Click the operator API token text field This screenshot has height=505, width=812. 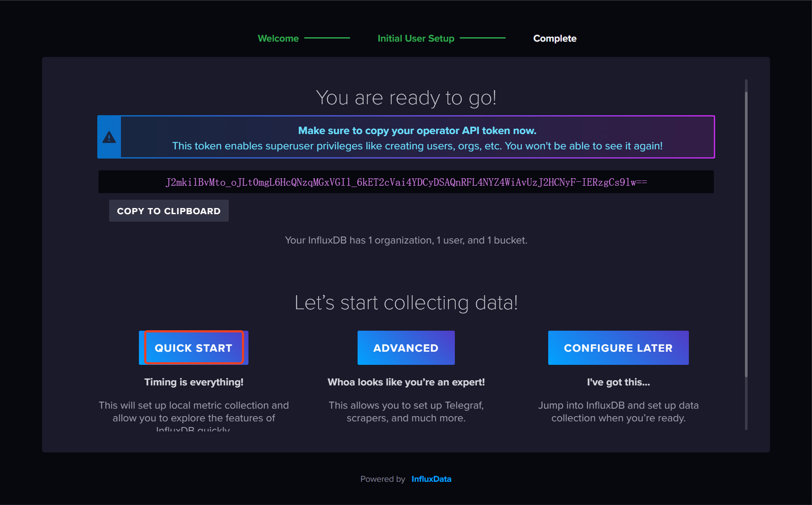tap(406, 182)
